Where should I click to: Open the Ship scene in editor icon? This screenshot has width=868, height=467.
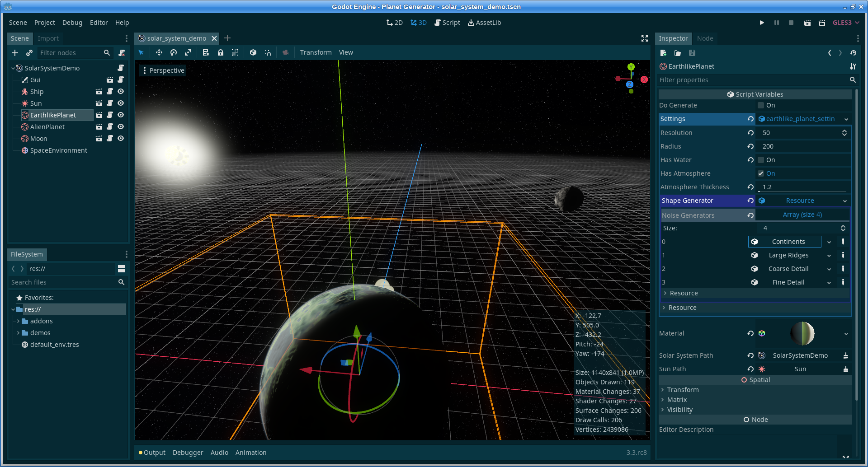99,92
